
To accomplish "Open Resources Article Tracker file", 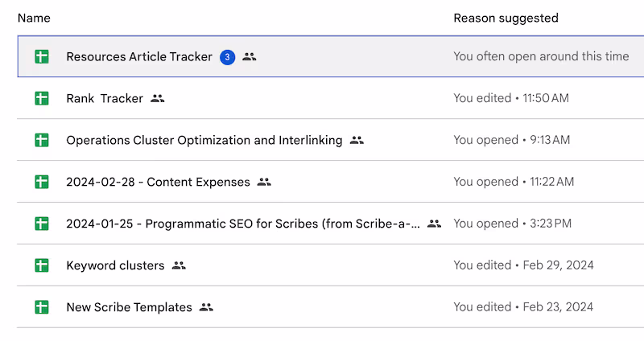I will [x=139, y=56].
